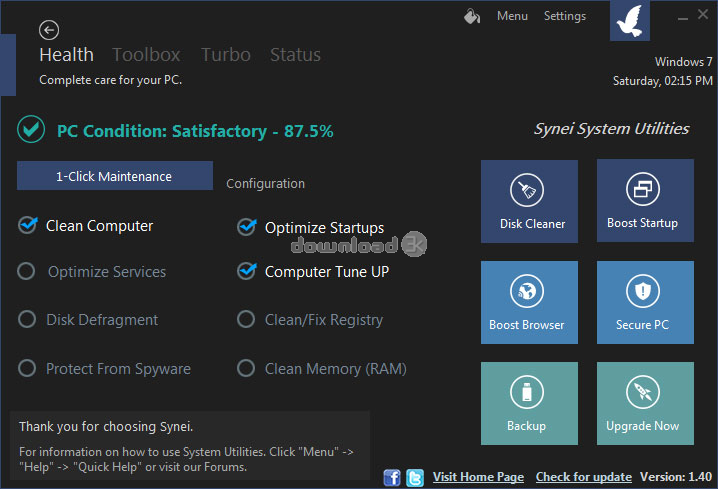This screenshot has width=718, height=489.
Task: Launch the Boost Startup tile
Action: click(645, 201)
